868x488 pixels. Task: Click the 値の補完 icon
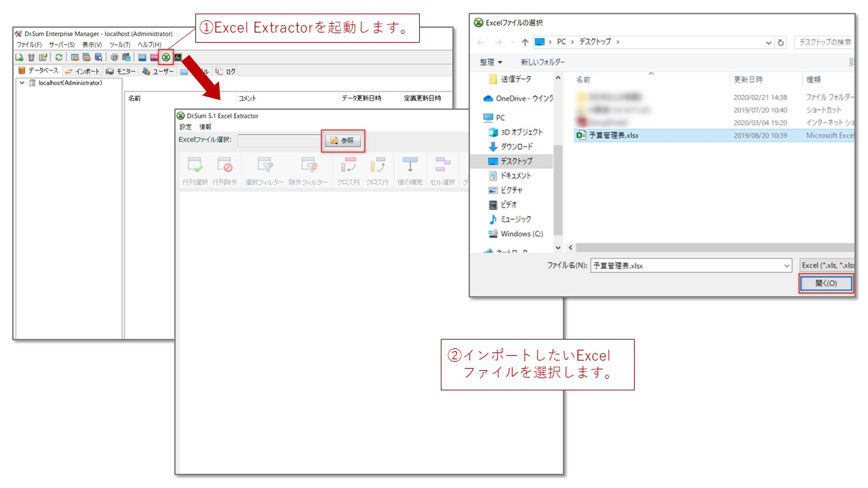pos(410,169)
